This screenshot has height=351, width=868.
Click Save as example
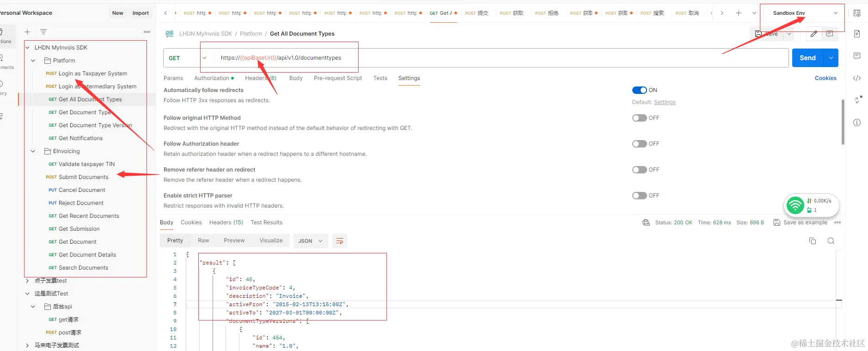(801, 222)
